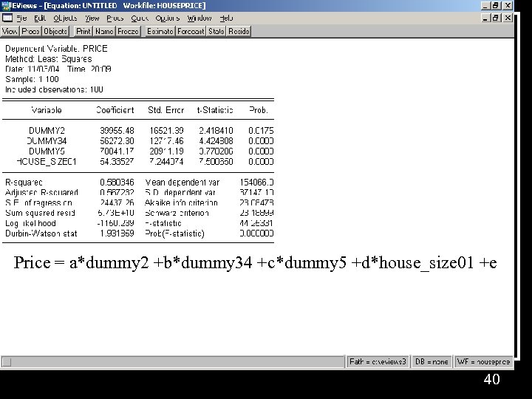
Task: Click the t-Statistic column header
Action: (215, 110)
